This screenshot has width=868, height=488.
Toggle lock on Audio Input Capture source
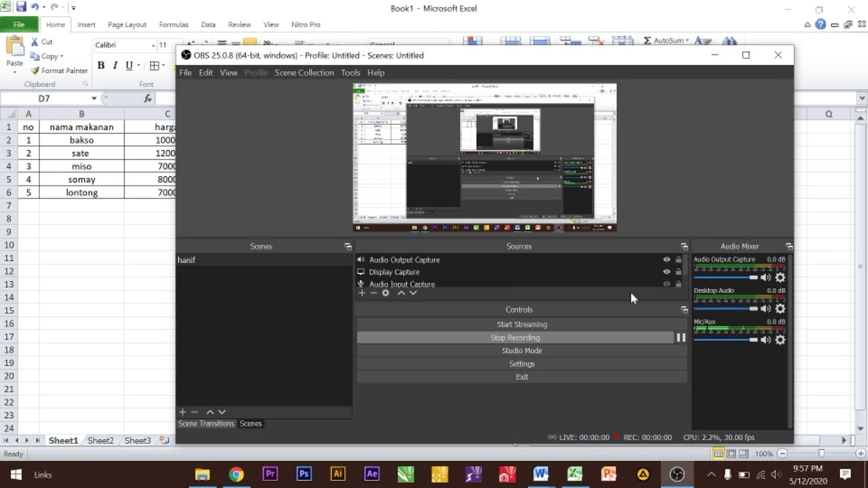[678, 284]
